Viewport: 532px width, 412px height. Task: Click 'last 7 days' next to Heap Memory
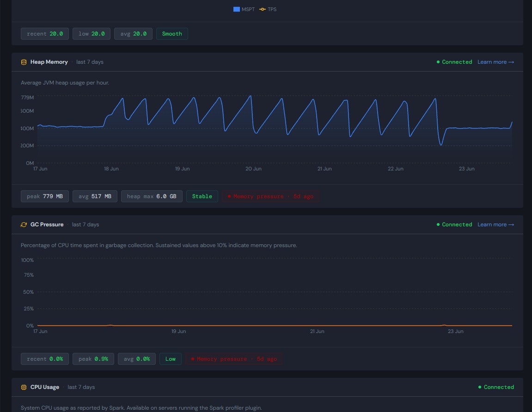pyautogui.click(x=90, y=62)
